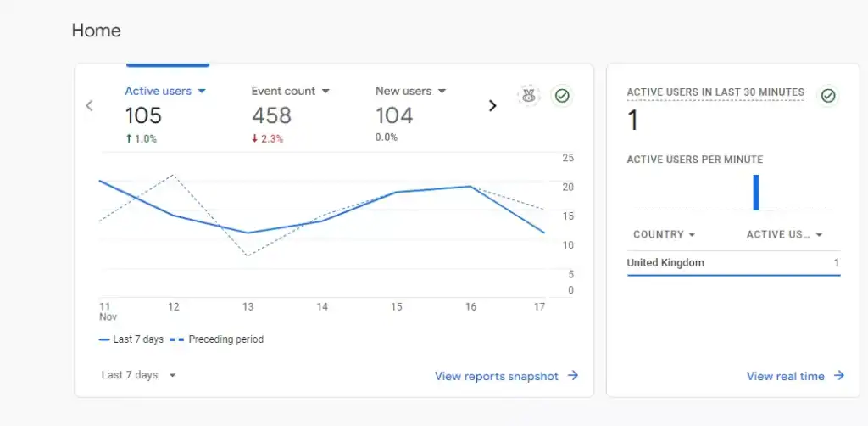
Task: Go to the View real time link
Action: coord(785,376)
